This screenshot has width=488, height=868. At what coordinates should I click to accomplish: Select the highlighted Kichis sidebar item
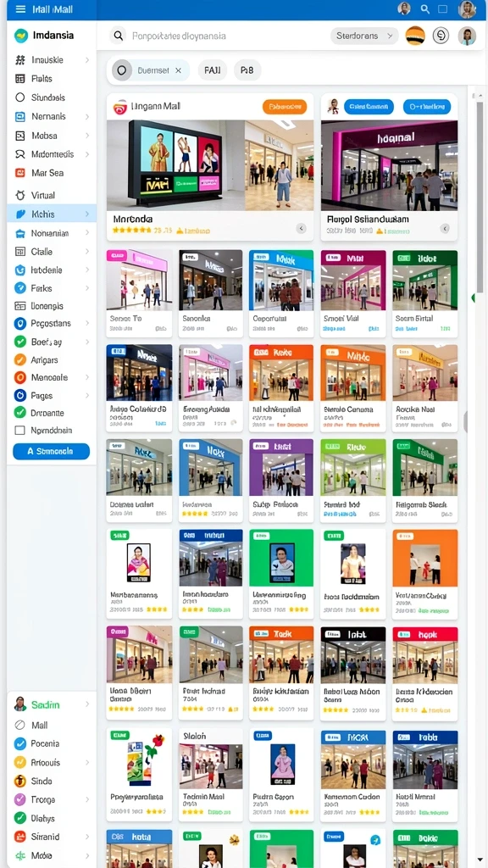click(x=52, y=214)
